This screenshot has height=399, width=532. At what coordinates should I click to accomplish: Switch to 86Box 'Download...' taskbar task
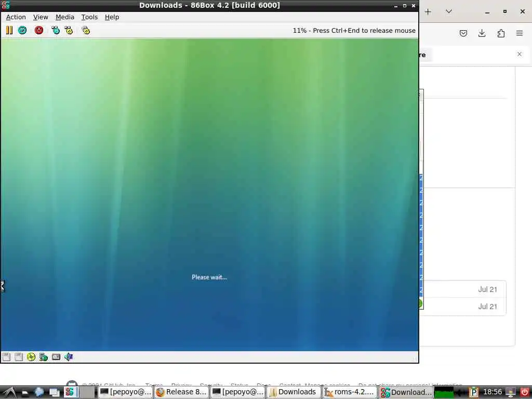click(x=406, y=392)
